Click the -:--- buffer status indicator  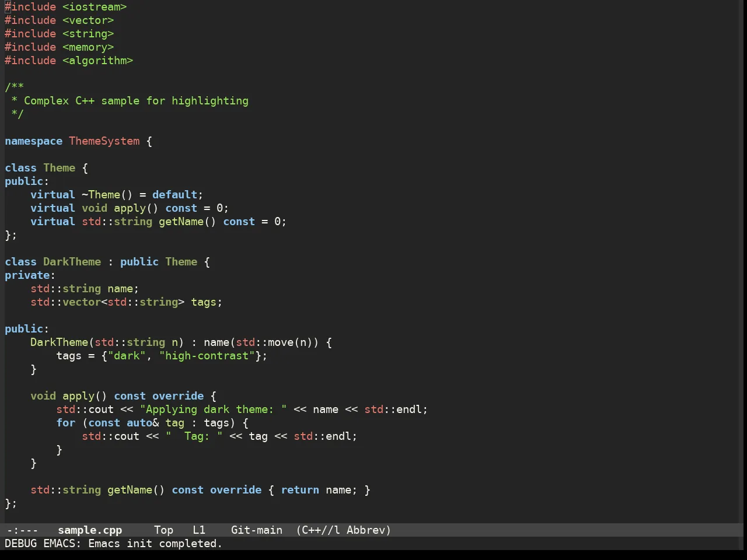pyautogui.click(x=22, y=530)
